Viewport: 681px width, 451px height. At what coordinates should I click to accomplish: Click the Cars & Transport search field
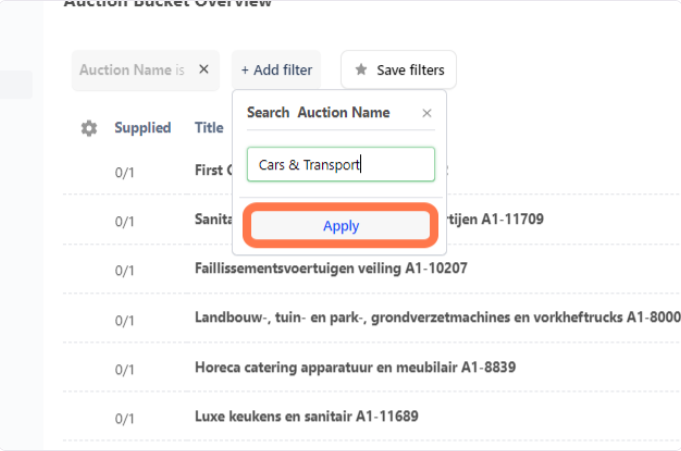(340, 165)
